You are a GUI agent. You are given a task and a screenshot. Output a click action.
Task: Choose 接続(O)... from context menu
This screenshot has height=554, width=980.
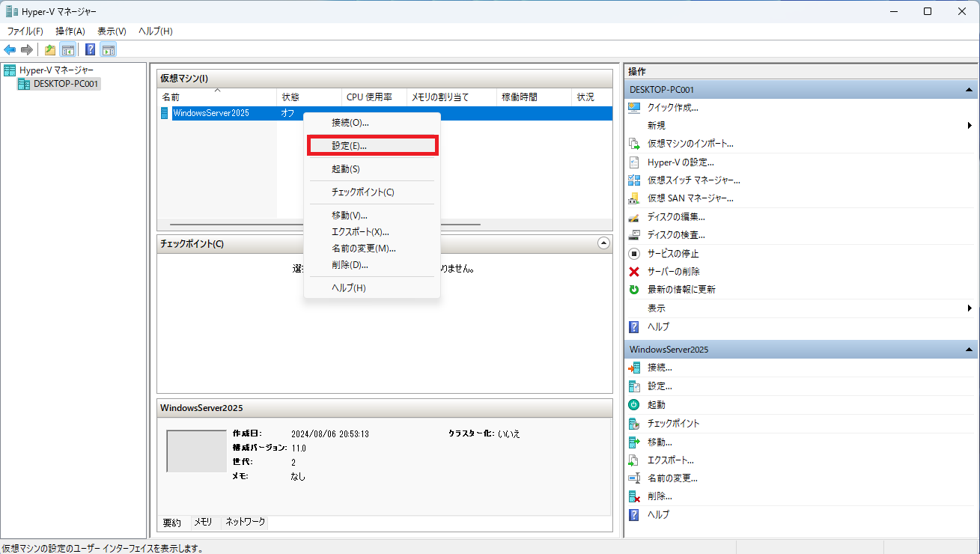coord(372,122)
